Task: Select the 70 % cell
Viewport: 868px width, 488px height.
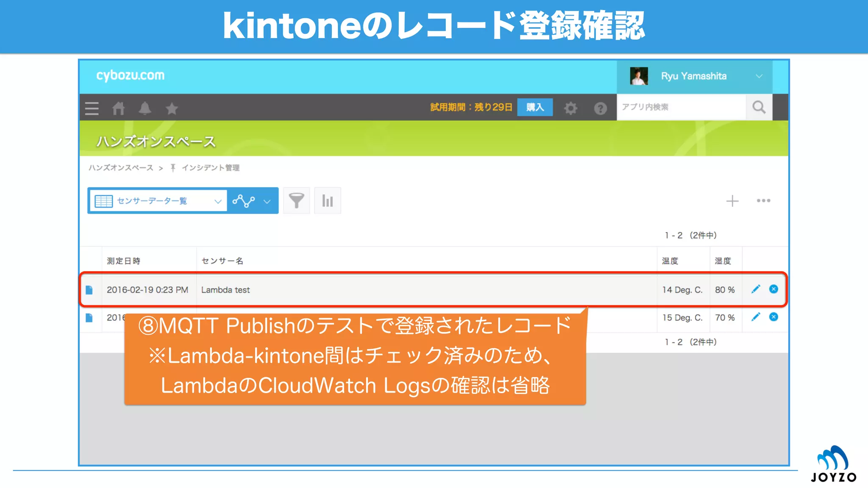Action: pyautogui.click(x=725, y=318)
